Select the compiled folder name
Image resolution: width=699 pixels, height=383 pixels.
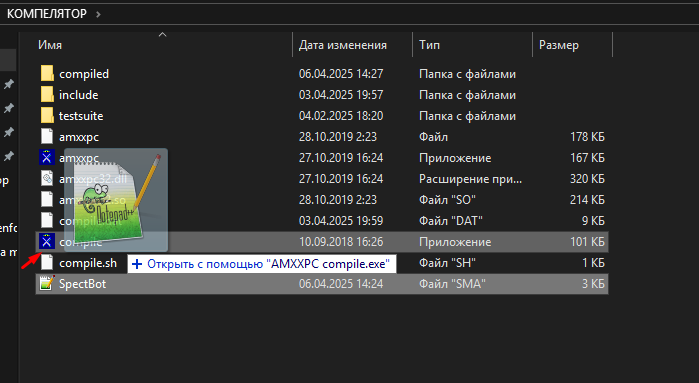pyautogui.click(x=84, y=74)
